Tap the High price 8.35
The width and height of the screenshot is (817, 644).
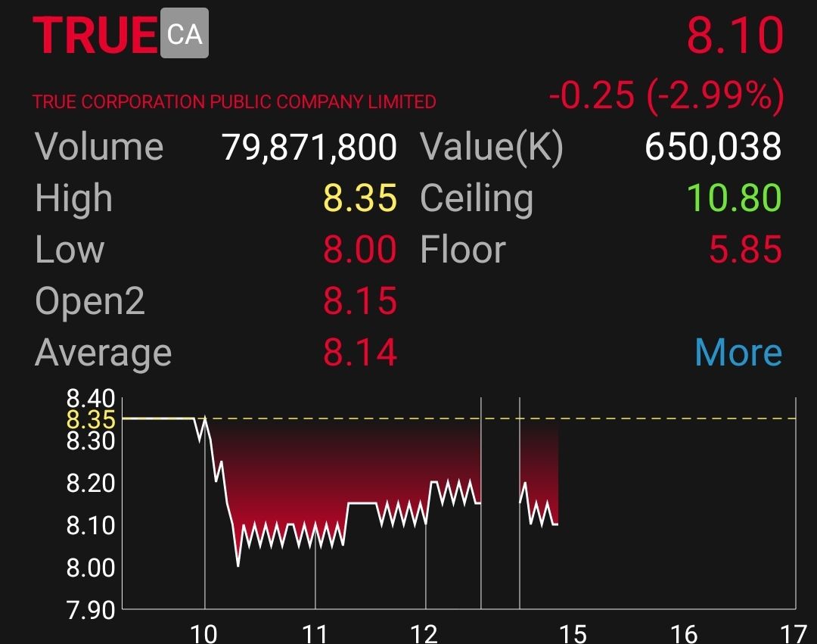click(360, 198)
